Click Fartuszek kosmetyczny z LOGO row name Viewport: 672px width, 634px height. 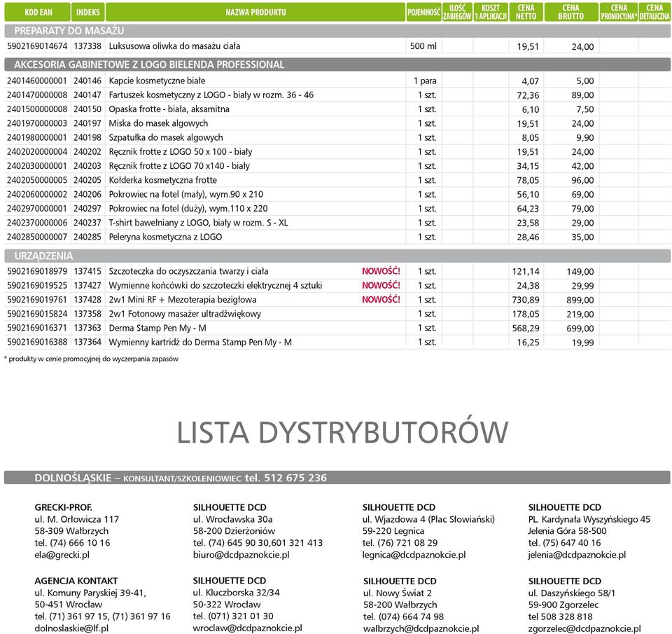pyautogui.click(x=211, y=95)
